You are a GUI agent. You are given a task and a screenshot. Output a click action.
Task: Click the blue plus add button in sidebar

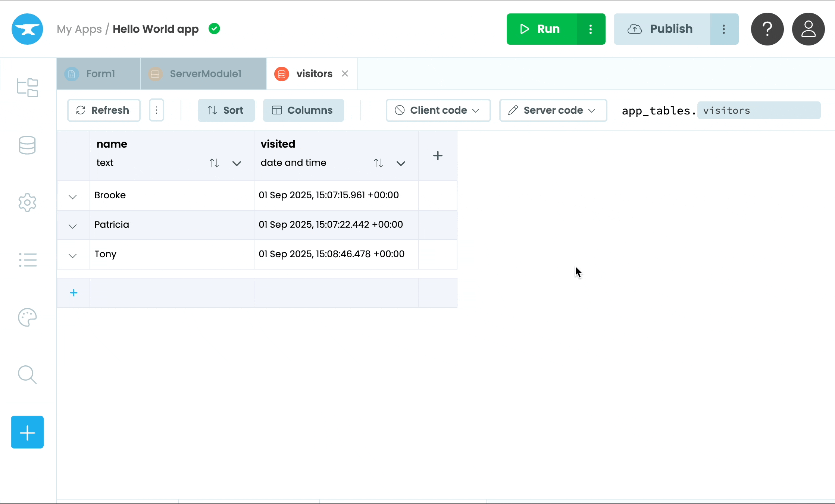click(27, 432)
